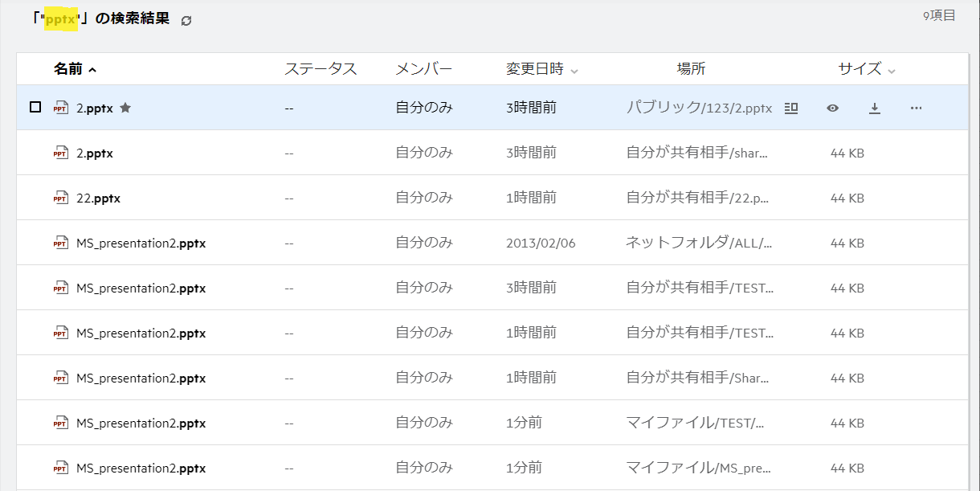Screen dimensions: 980x491
Task: Open MS_presentation2.pptx in ネットフォルダ row
Action: (x=141, y=243)
